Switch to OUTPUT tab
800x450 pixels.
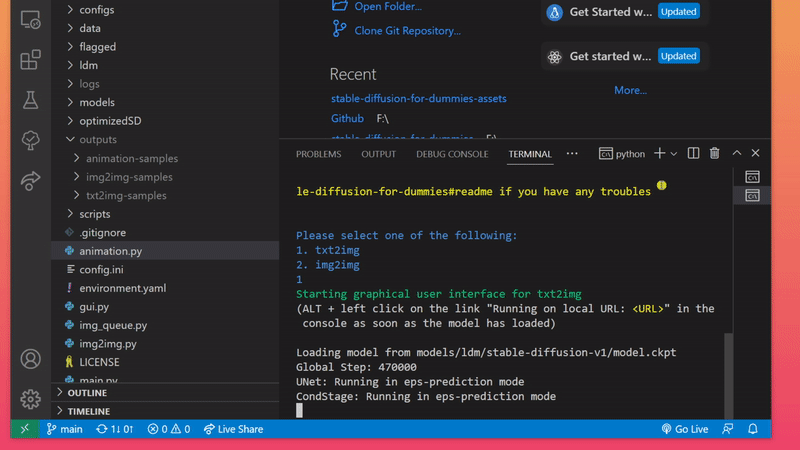click(379, 154)
